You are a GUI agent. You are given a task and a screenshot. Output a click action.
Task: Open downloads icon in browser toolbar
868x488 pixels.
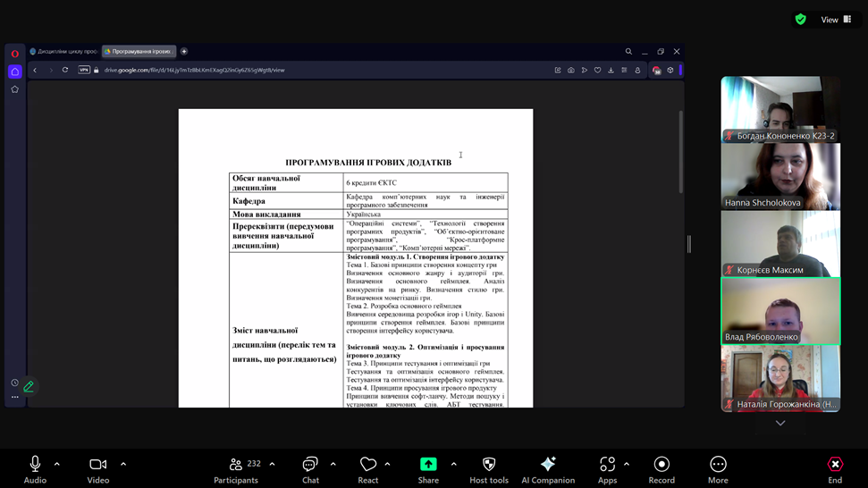[611, 71]
